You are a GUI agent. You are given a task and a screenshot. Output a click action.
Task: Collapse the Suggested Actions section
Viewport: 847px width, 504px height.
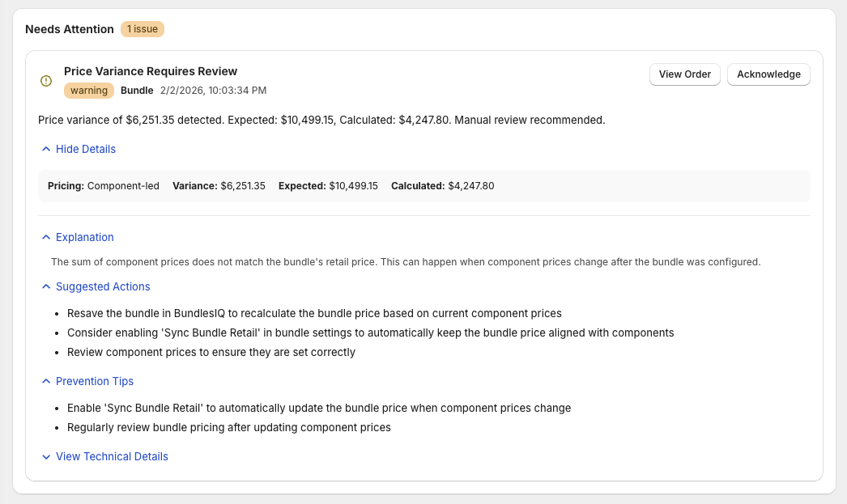click(x=103, y=286)
